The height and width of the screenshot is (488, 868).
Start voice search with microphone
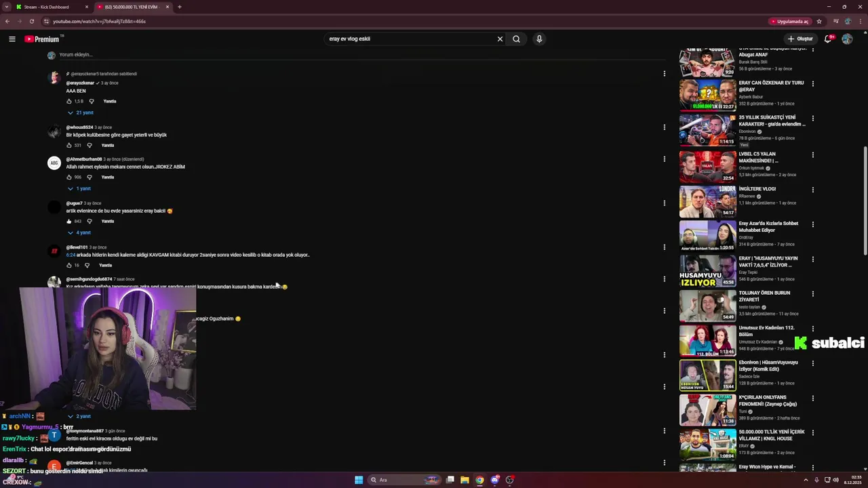[x=539, y=39]
